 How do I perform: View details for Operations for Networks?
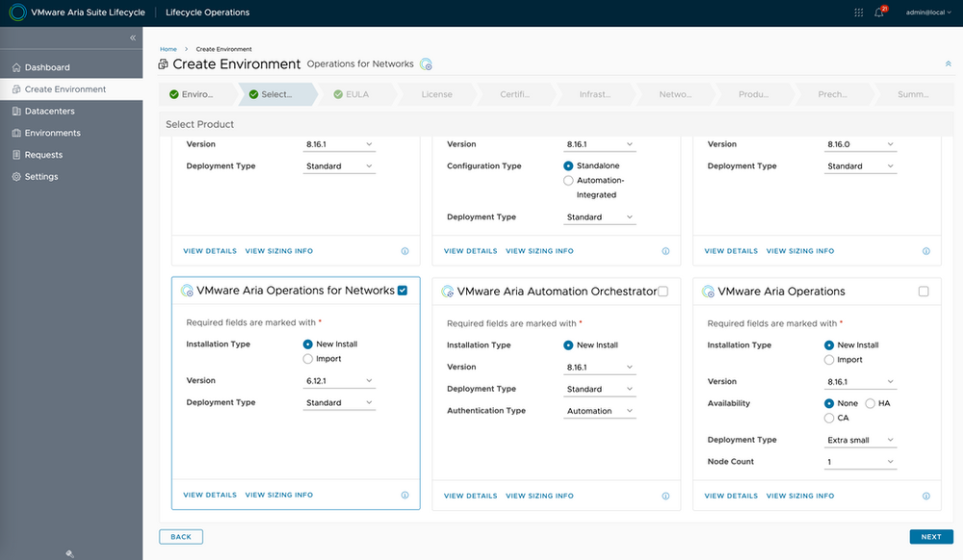tap(209, 495)
